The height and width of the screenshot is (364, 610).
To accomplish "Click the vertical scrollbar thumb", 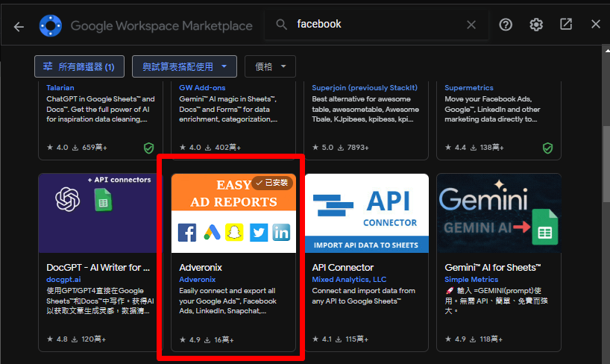I will [x=606, y=163].
